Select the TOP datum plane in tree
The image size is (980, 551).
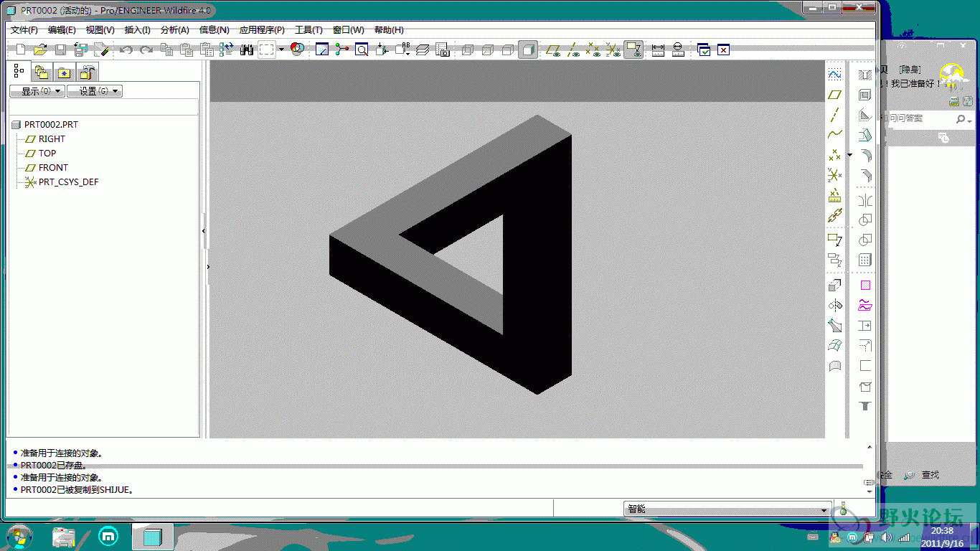click(41, 154)
